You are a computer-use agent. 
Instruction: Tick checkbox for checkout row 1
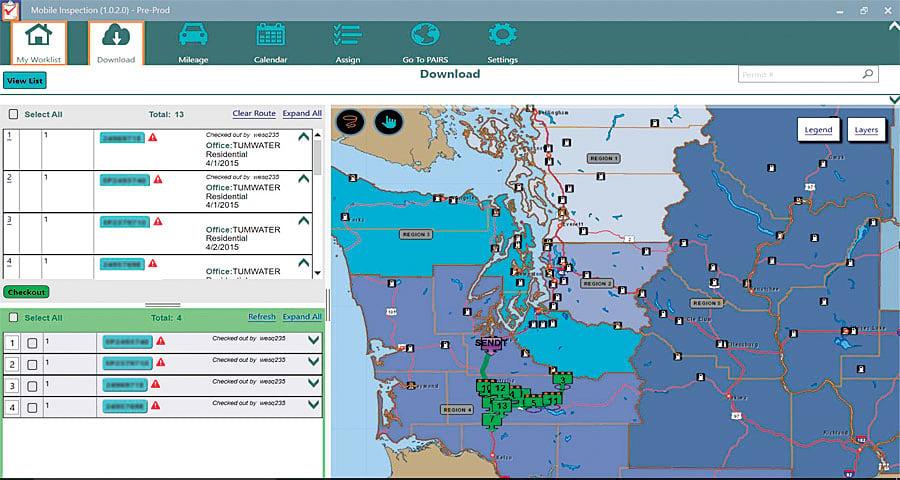pyautogui.click(x=33, y=343)
